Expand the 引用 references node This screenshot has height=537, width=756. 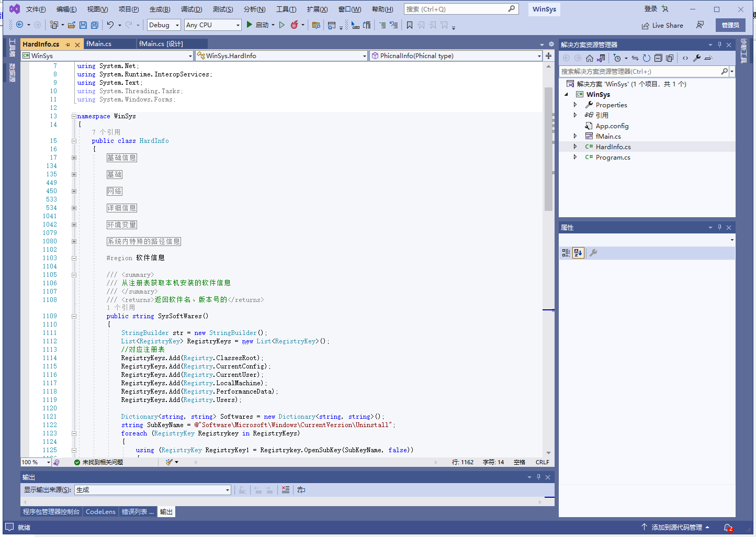coord(575,115)
